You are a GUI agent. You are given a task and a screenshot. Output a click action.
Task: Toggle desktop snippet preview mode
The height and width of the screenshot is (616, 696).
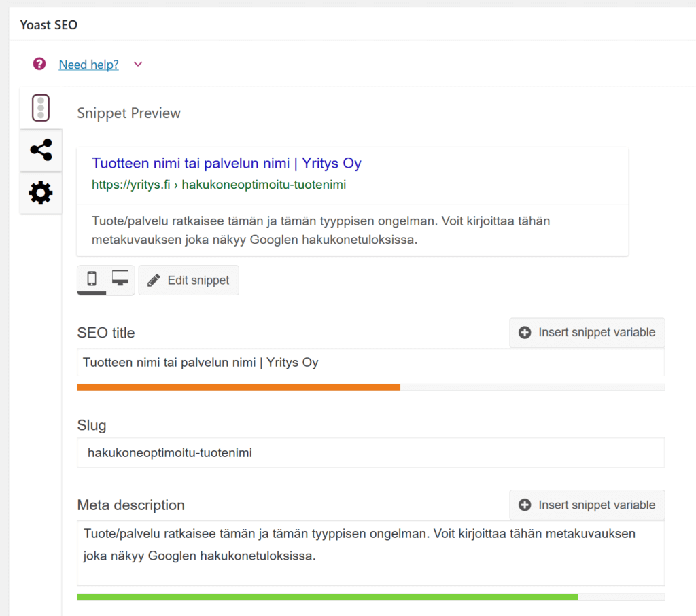click(x=120, y=279)
